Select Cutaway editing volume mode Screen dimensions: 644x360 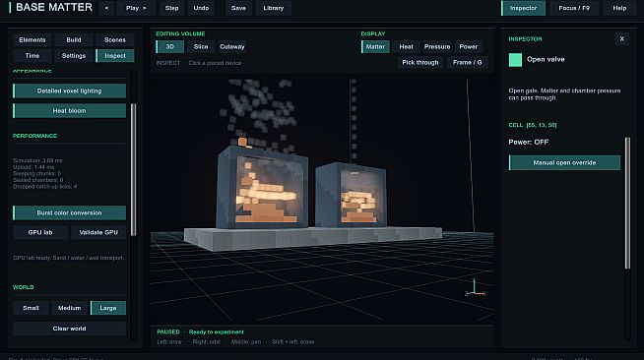coord(232,47)
